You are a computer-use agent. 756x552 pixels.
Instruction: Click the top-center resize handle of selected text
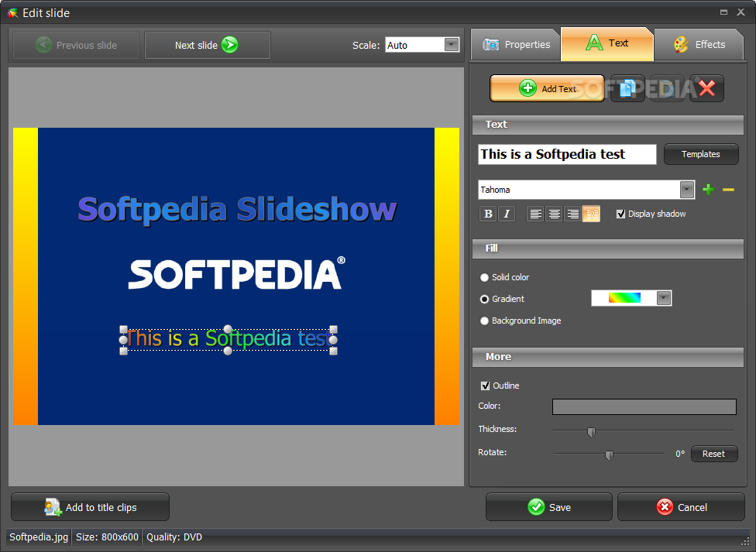pos(228,329)
